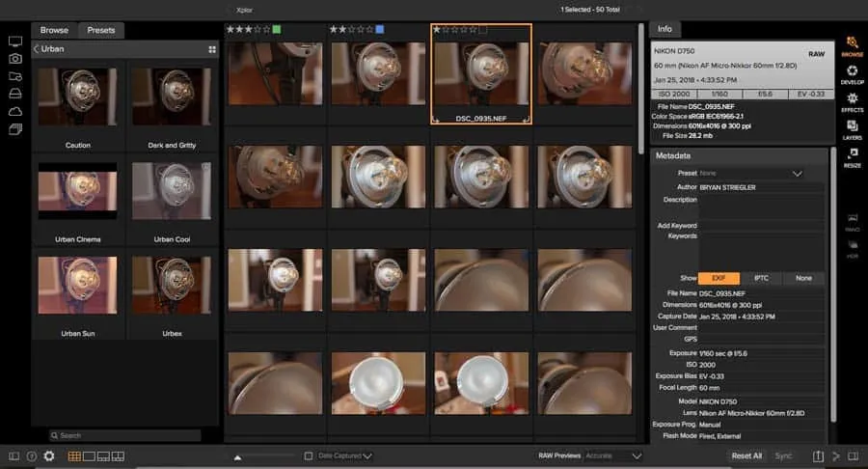Image resolution: width=868 pixels, height=469 pixels.
Task: Click the User Comment metadata field
Action: (761, 328)
